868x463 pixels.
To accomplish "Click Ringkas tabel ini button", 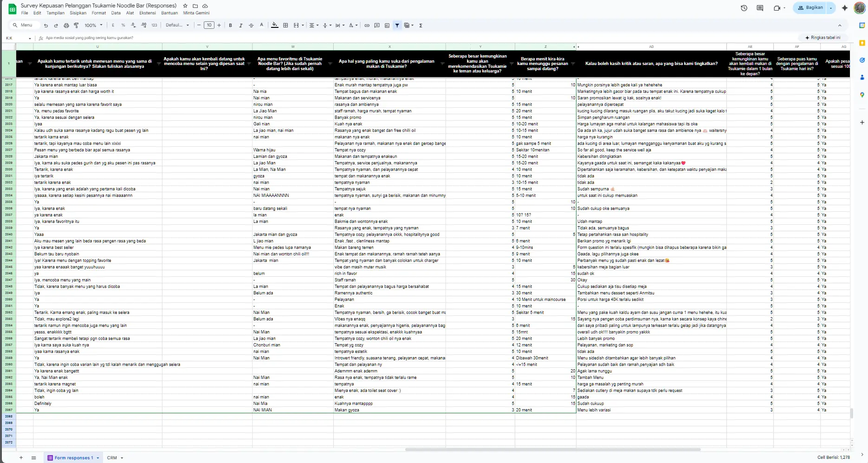I will click(x=822, y=38).
